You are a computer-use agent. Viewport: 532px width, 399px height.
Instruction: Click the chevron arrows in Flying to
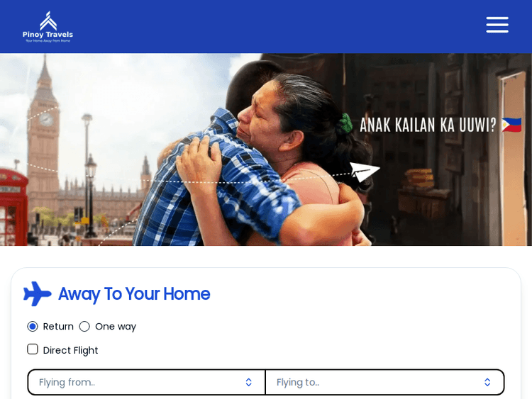[x=487, y=383]
